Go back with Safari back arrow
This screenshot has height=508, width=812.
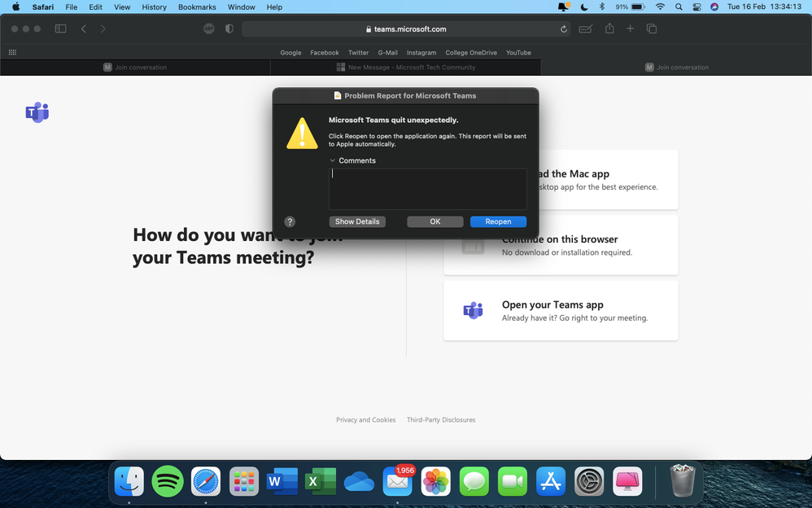pos(83,28)
